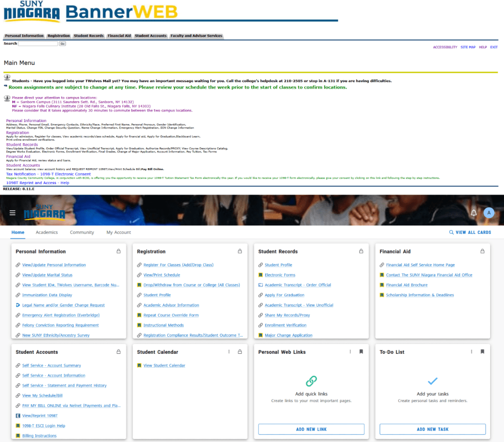
Task: Click inside the Search input field
Action: (x=37, y=43)
